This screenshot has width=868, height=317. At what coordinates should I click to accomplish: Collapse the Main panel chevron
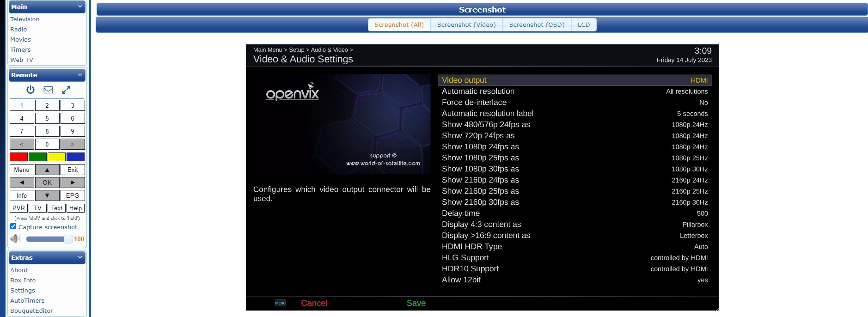pos(80,6)
